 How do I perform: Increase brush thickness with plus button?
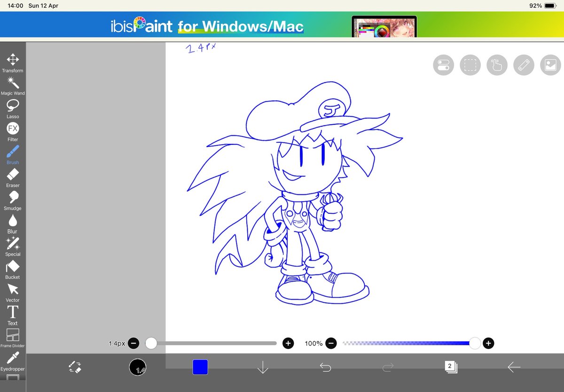[288, 344]
